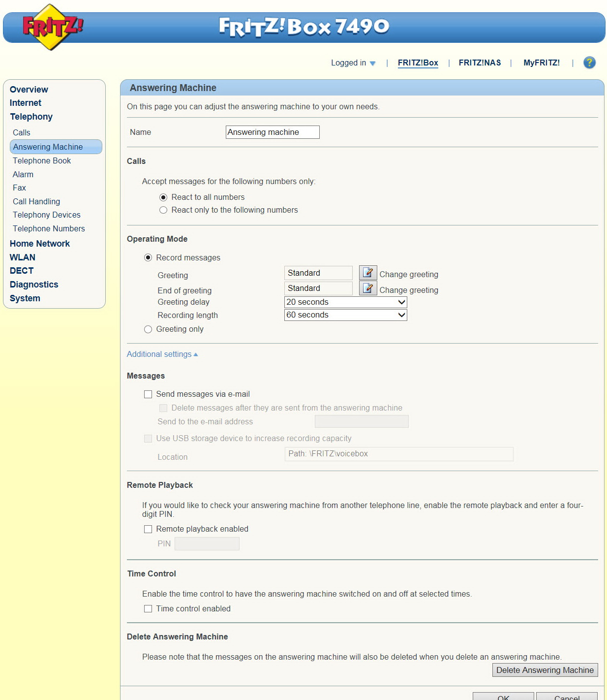Go to Call Handling page
This screenshot has height=700, width=607.
point(36,202)
